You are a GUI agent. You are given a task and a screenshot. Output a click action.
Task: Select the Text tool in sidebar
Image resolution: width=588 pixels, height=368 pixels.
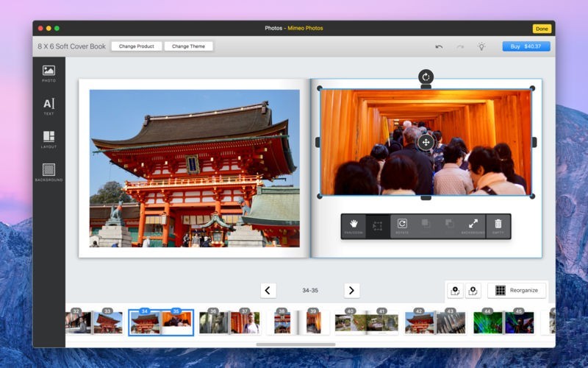point(49,106)
